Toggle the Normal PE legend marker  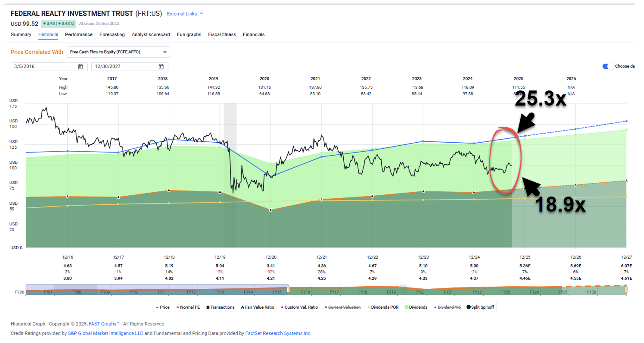point(177,307)
